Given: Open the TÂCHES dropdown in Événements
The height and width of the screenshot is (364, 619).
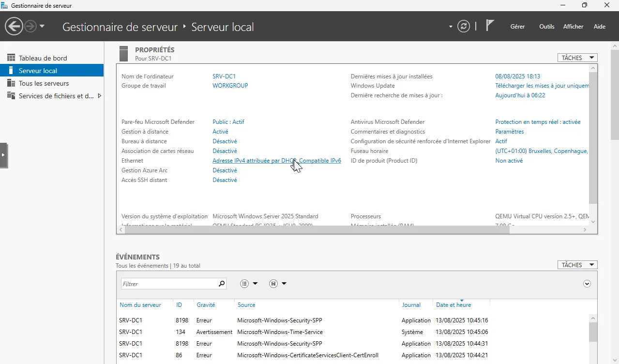Looking at the screenshot, I should [577, 265].
